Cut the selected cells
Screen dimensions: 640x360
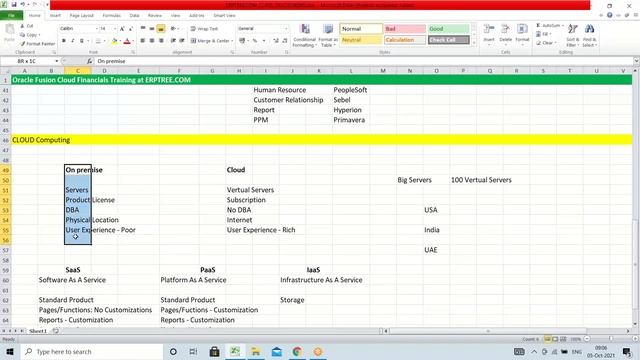(27, 26)
